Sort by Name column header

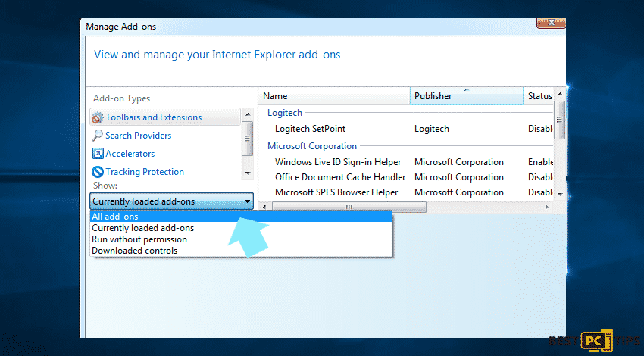click(x=334, y=95)
